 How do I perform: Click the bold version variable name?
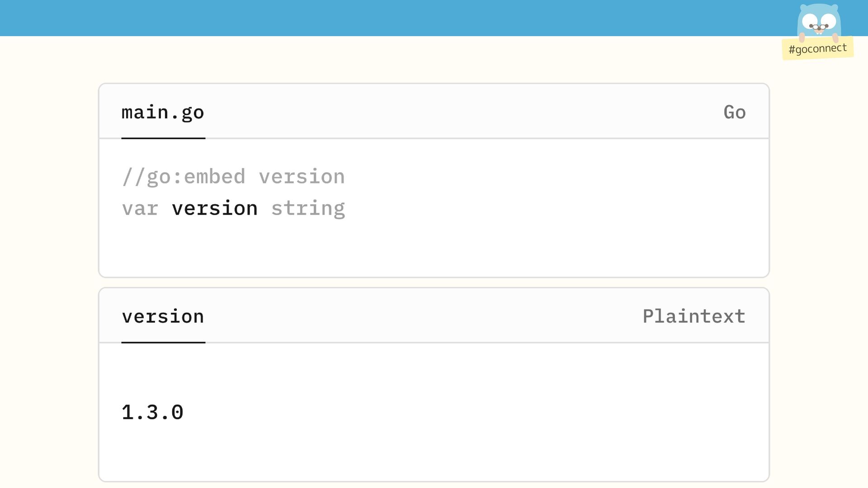pyautogui.click(x=215, y=208)
